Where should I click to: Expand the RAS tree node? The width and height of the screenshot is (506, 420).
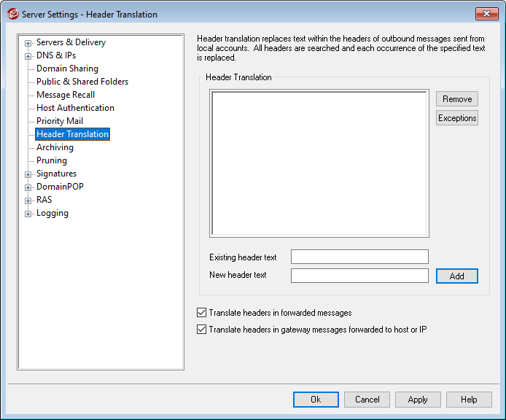tap(28, 201)
